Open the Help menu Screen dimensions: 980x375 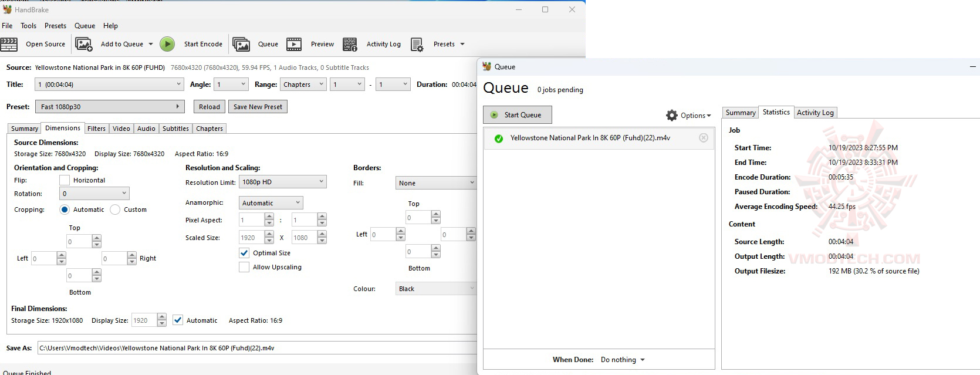point(111,26)
